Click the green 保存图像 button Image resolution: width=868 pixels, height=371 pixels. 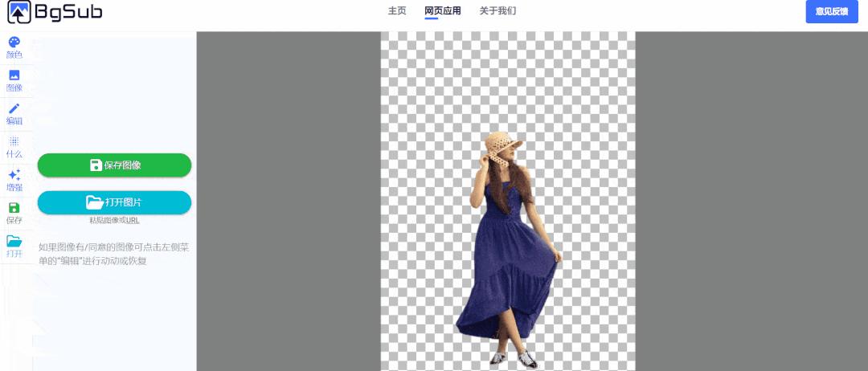(114, 165)
